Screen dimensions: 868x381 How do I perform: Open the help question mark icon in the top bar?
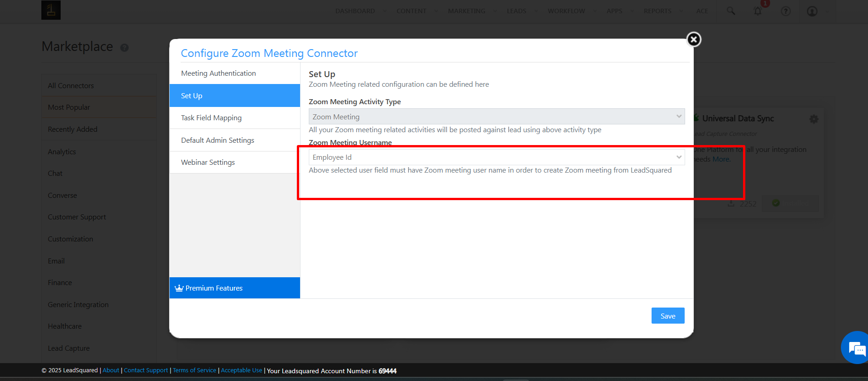(x=786, y=11)
